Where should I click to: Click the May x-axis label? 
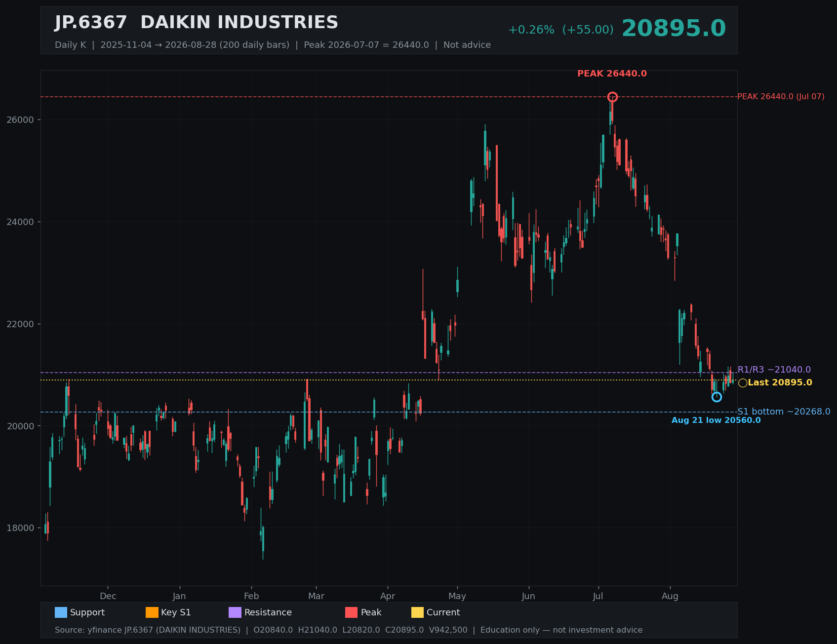(457, 596)
